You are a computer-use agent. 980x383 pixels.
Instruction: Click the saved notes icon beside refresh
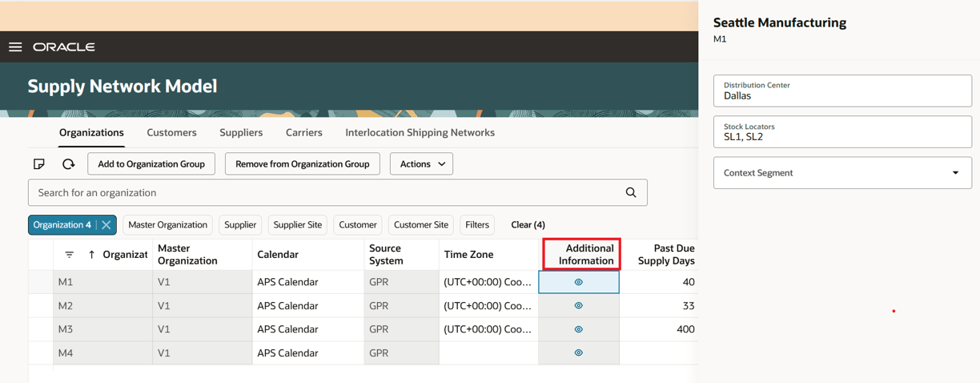pos(39,164)
